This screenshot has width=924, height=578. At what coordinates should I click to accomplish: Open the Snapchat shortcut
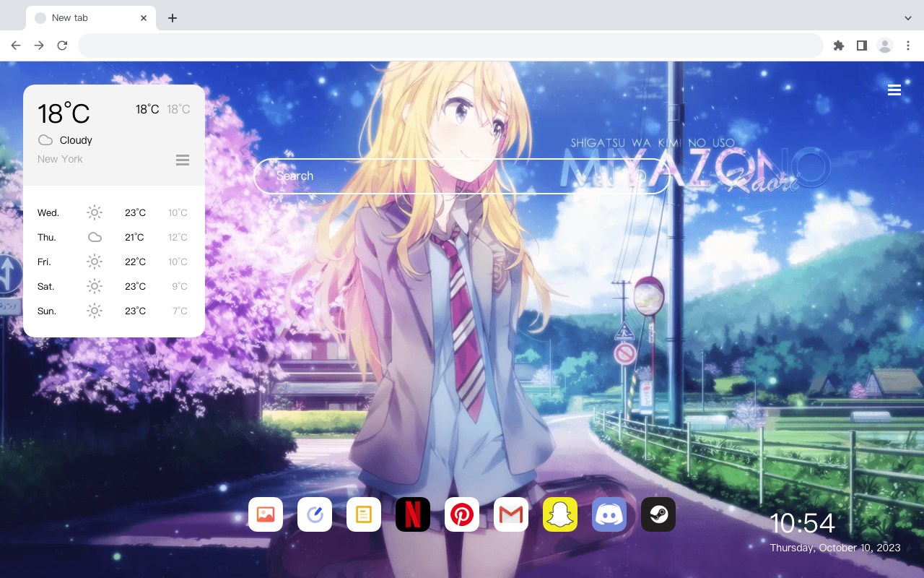560,514
